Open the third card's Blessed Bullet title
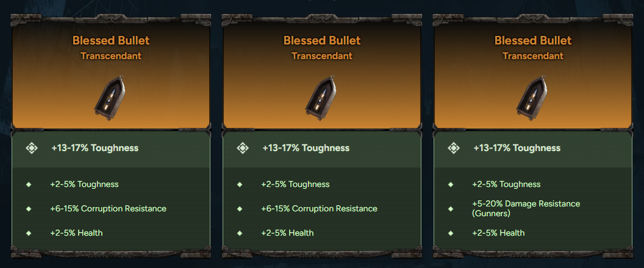 533,41
